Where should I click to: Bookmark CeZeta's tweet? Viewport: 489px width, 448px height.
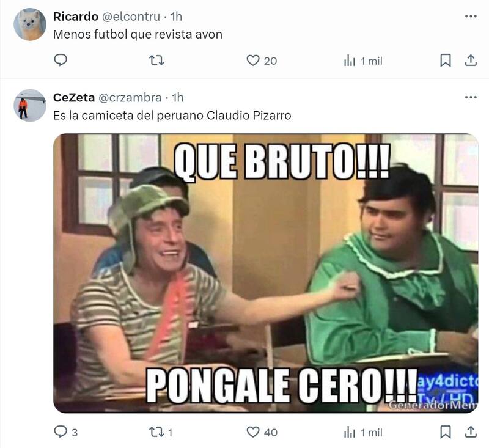(x=446, y=432)
